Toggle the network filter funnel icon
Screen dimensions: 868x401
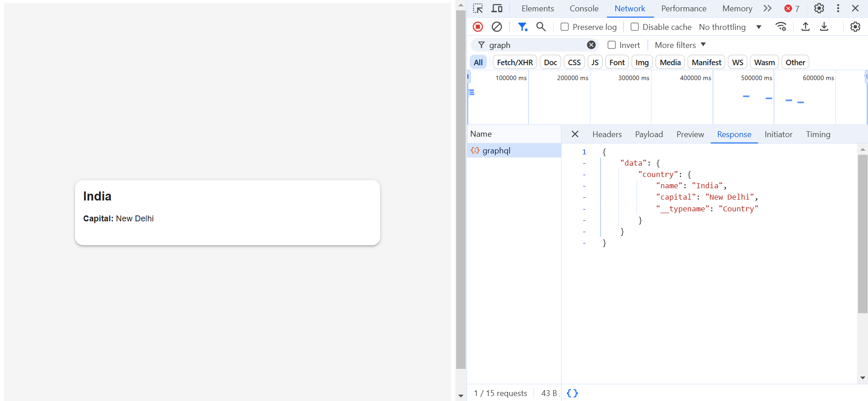point(523,27)
